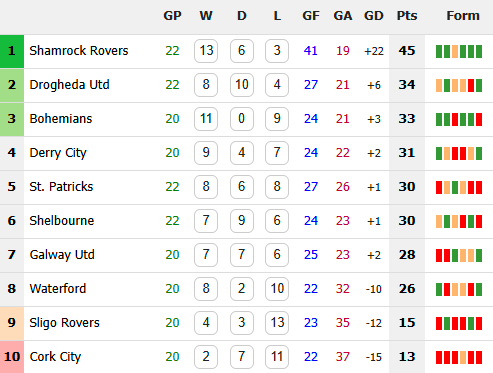Screen dimensions: 493x373
Task: Click Galway Utd form indicator bars
Action: pos(459,255)
